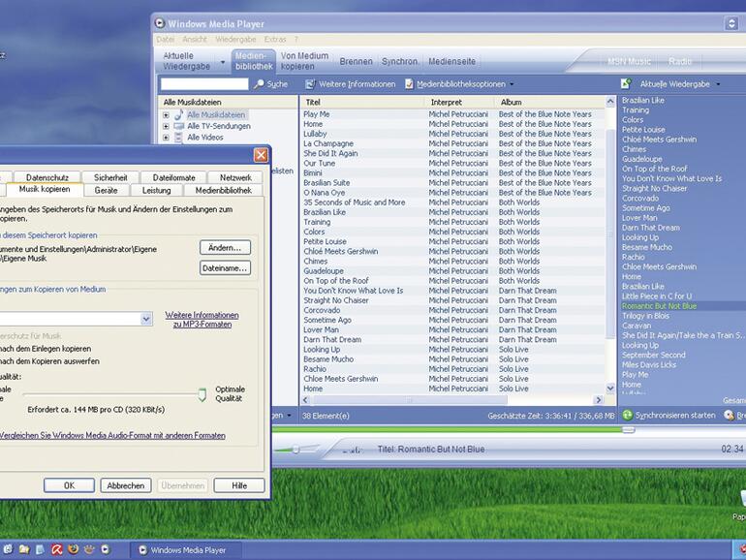Launch Media Player from quick launch icon
The height and width of the screenshot is (560, 746).
tap(106, 549)
